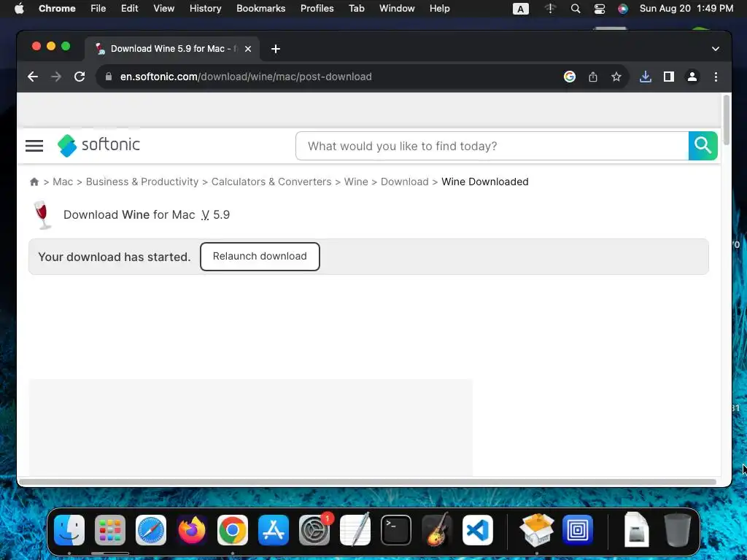Open the File menu
The image size is (747, 560).
(98, 9)
